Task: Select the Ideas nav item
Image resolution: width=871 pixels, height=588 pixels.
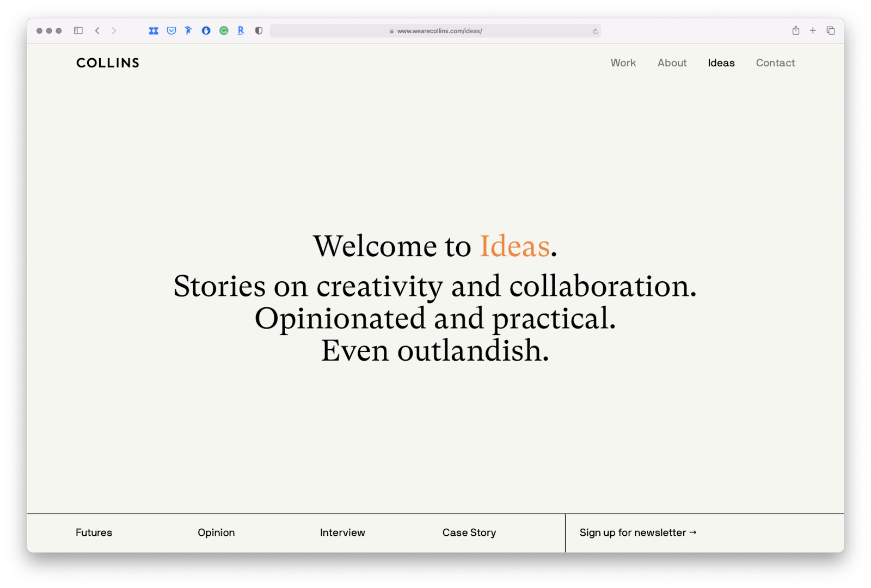Action: click(721, 63)
